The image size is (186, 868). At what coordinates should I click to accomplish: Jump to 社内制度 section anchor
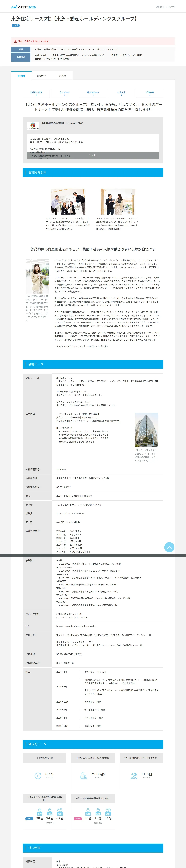pyautogui.click(x=121, y=93)
